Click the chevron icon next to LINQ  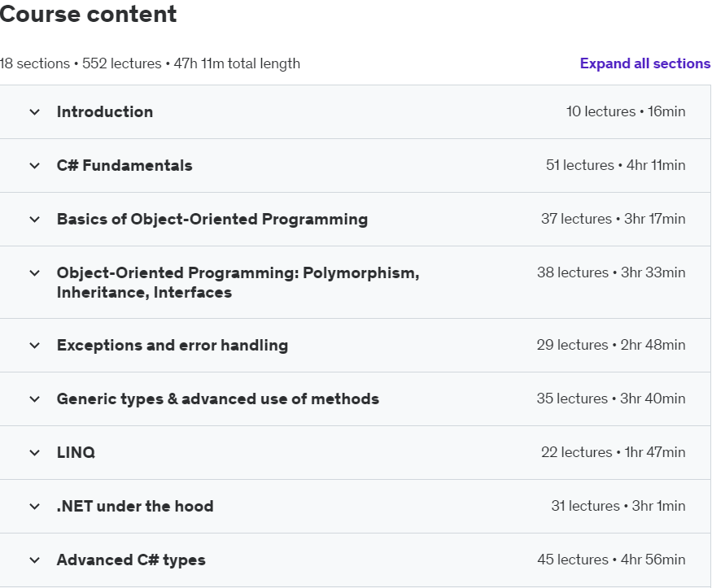tap(34, 453)
